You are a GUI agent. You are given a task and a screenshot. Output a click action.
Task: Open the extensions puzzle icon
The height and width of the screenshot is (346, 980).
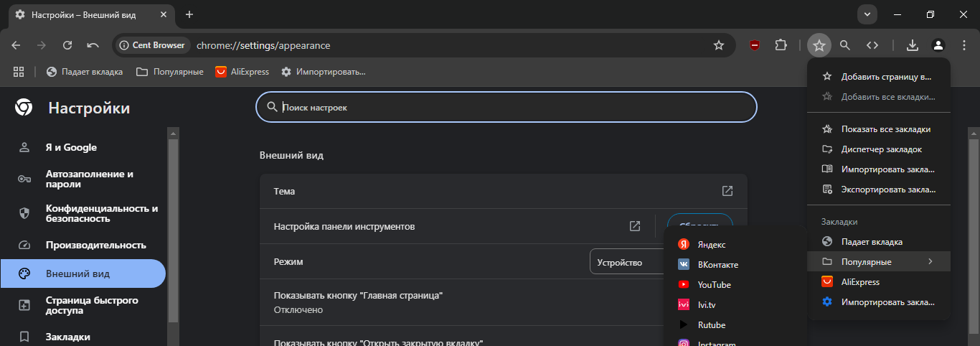click(x=781, y=45)
